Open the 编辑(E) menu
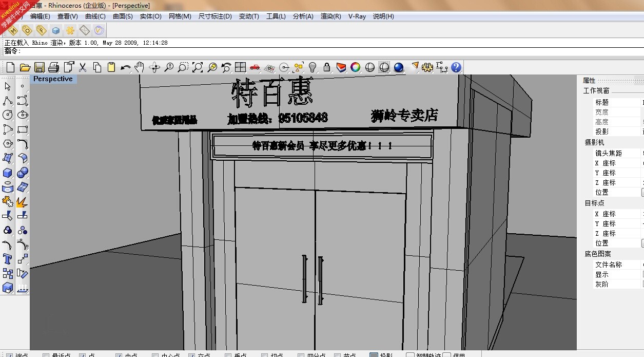 [x=40, y=16]
